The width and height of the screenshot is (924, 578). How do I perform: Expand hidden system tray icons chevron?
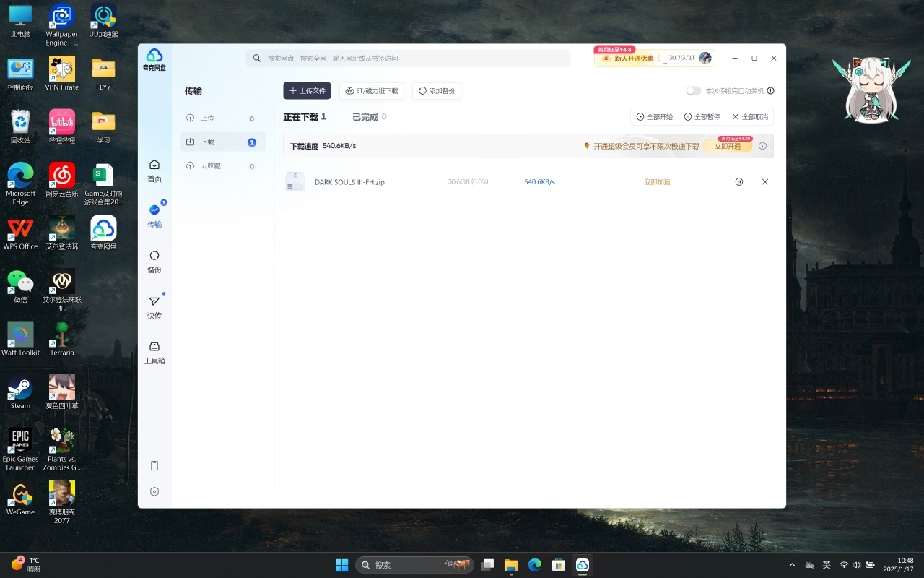(792, 565)
